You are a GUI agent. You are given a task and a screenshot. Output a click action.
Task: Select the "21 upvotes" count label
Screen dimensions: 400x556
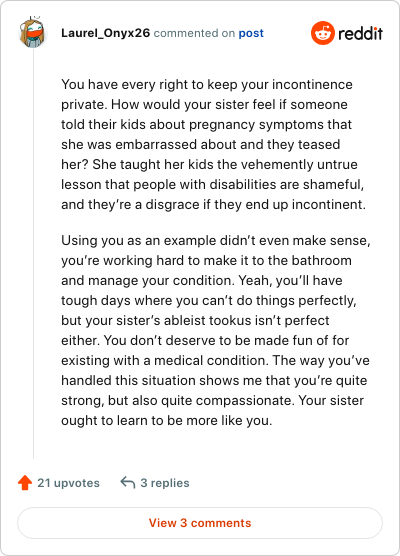point(68,483)
